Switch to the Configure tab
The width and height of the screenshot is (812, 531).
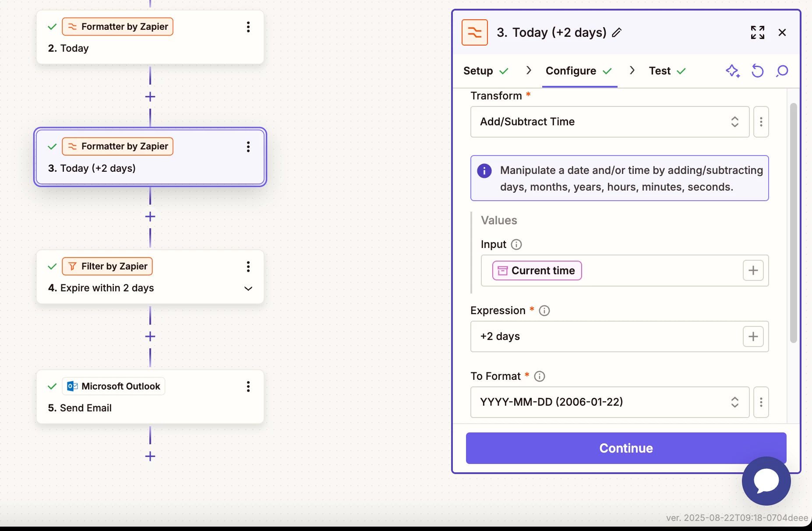(579, 71)
